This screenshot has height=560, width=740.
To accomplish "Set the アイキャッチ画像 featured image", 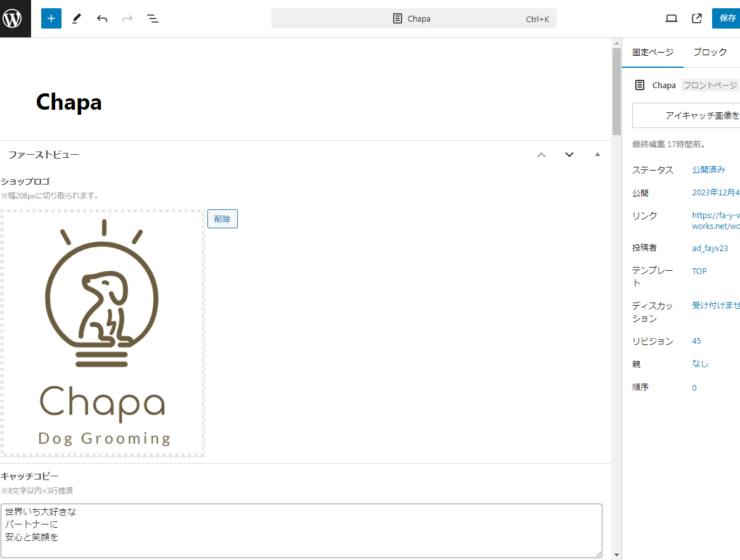I will coord(686,115).
